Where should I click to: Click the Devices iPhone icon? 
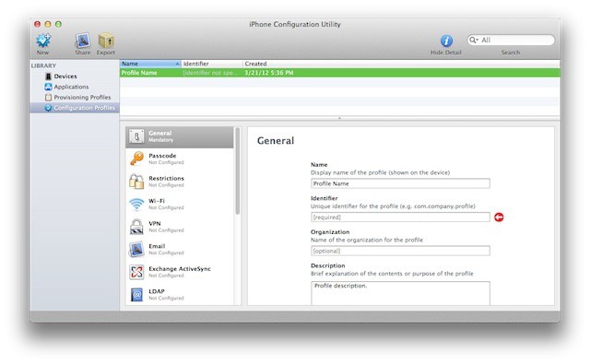48,76
